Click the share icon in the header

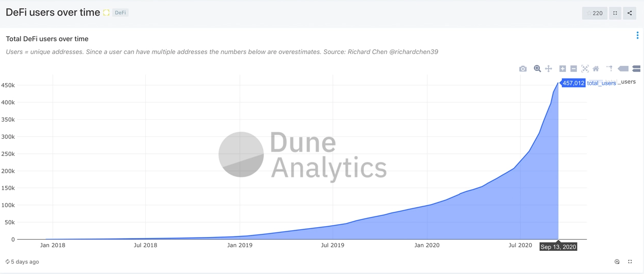click(x=630, y=13)
